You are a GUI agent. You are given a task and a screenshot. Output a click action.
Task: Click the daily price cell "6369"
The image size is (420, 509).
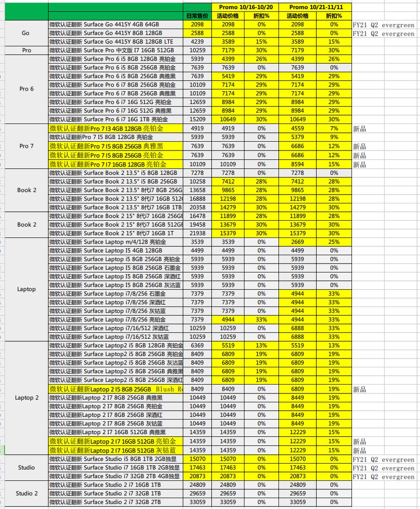click(197, 345)
